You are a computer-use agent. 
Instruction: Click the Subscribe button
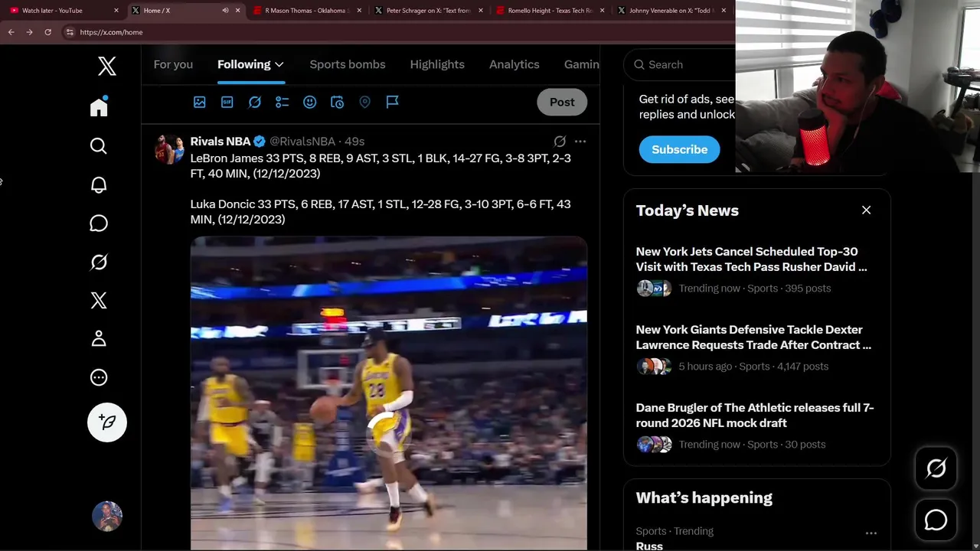(679, 150)
